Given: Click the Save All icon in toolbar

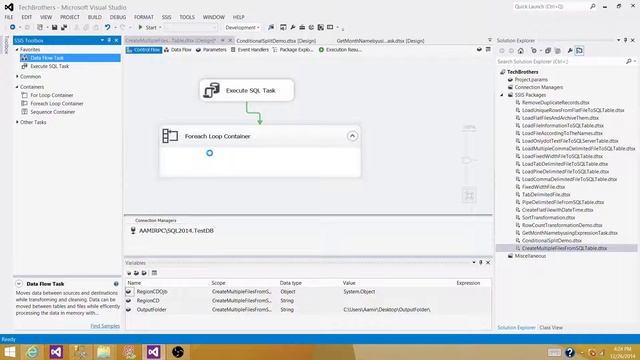Looking at the screenshot, I should click(64, 27).
